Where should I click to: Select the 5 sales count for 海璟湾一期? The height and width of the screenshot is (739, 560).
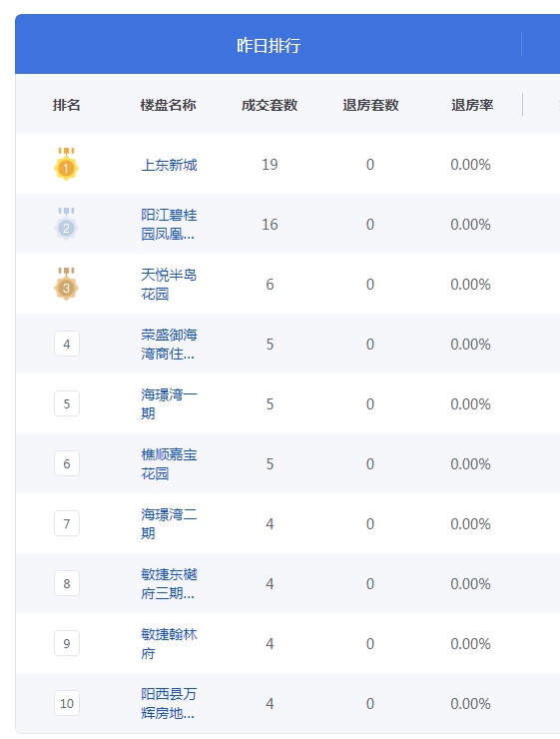(x=270, y=403)
